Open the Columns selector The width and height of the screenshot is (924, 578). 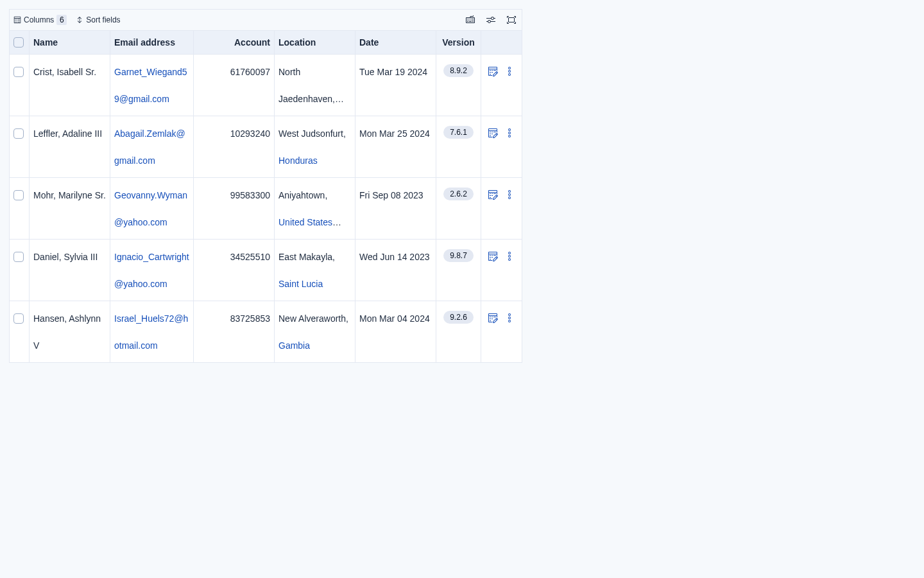coord(40,20)
